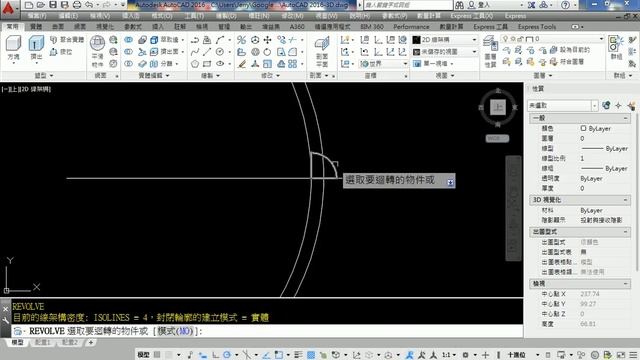
Task: Select the Rectangle draw tool
Action: click(x=207, y=64)
